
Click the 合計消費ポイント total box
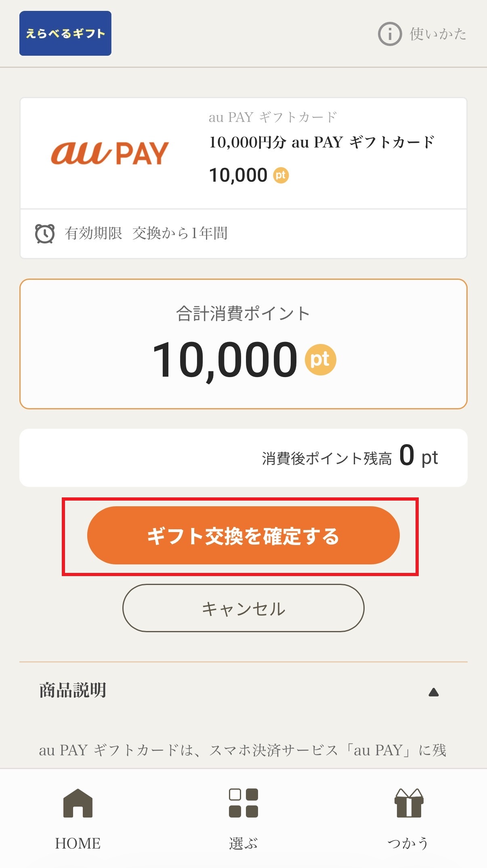[x=243, y=344]
